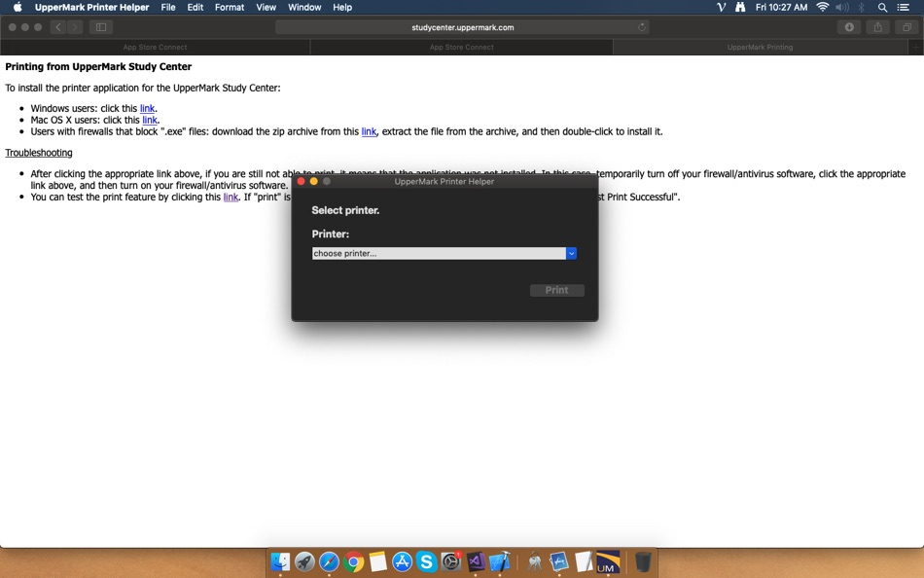Open the File menu
The width and height of the screenshot is (924, 578).
(x=168, y=7)
